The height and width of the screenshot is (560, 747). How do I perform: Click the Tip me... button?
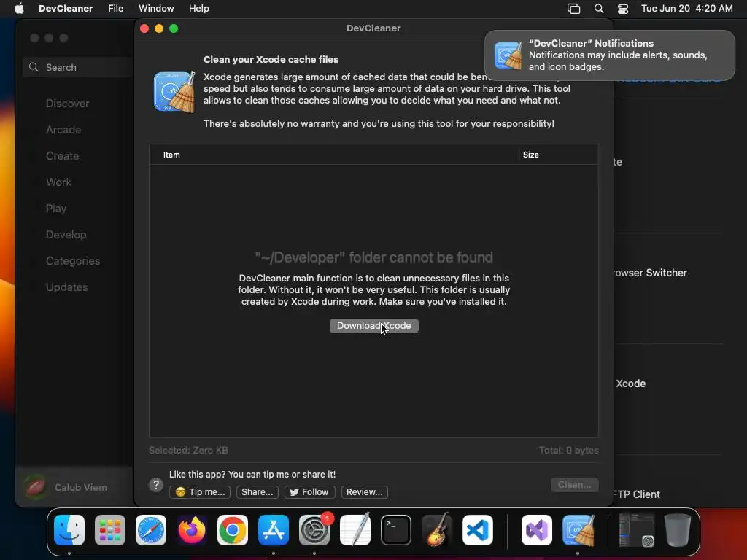(200, 492)
